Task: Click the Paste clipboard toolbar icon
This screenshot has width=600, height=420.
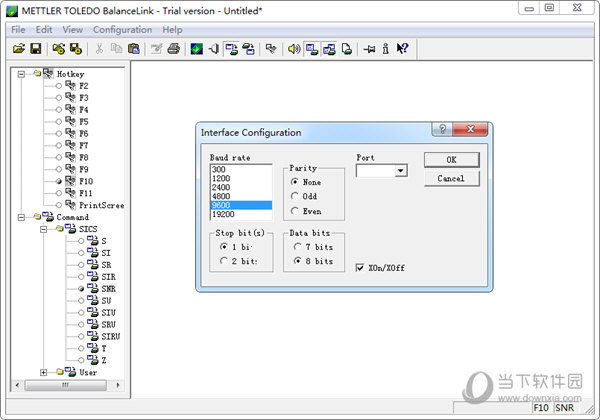Action: click(134, 49)
